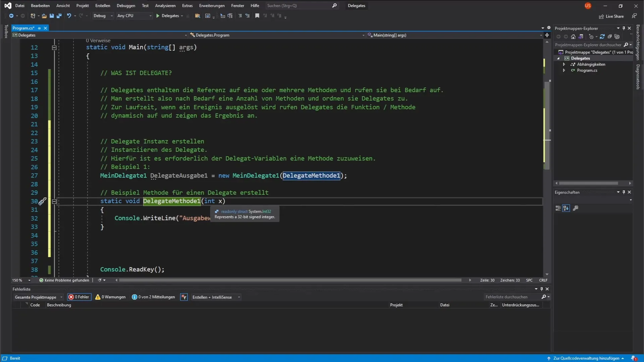Toggle alphabetical sorting in Eigenschaften panel
The height and width of the screenshot is (362, 644).
tap(566, 208)
